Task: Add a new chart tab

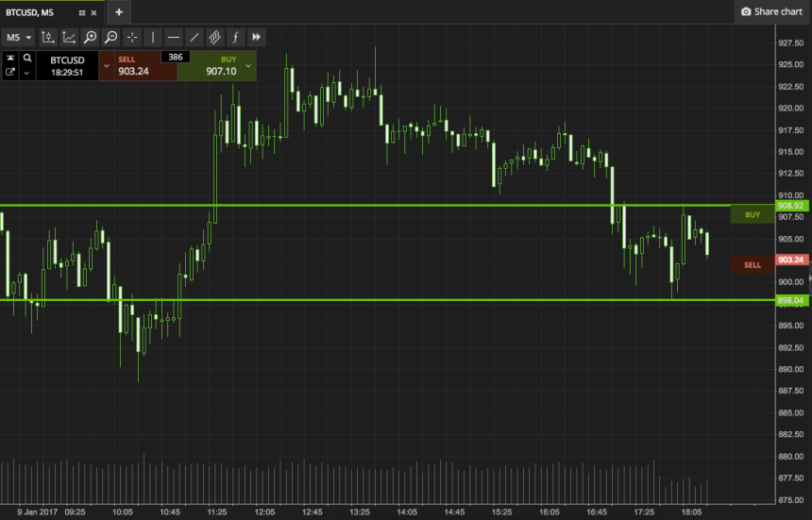Action: tap(119, 12)
